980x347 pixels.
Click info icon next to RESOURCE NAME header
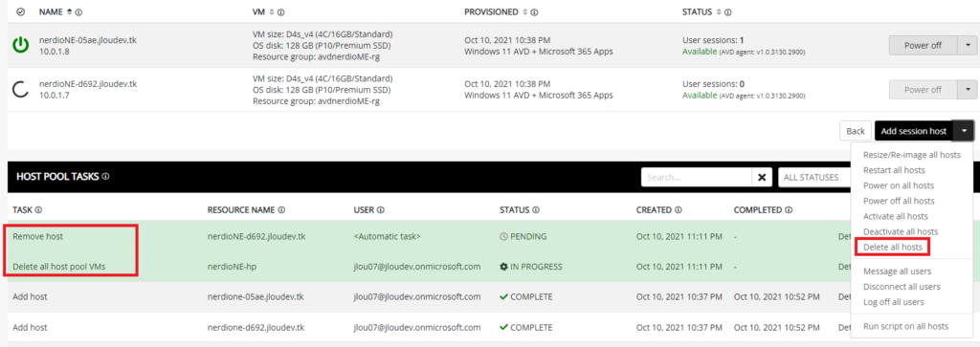[282, 209]
